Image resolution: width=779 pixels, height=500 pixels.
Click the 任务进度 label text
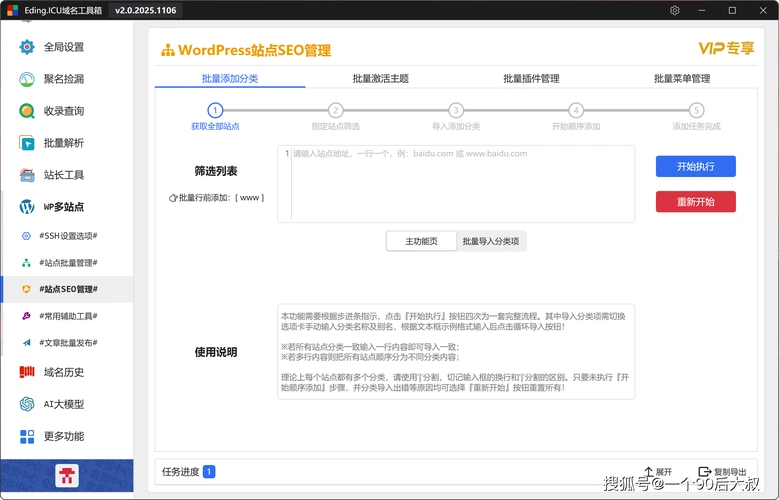(x=180, y=472)
